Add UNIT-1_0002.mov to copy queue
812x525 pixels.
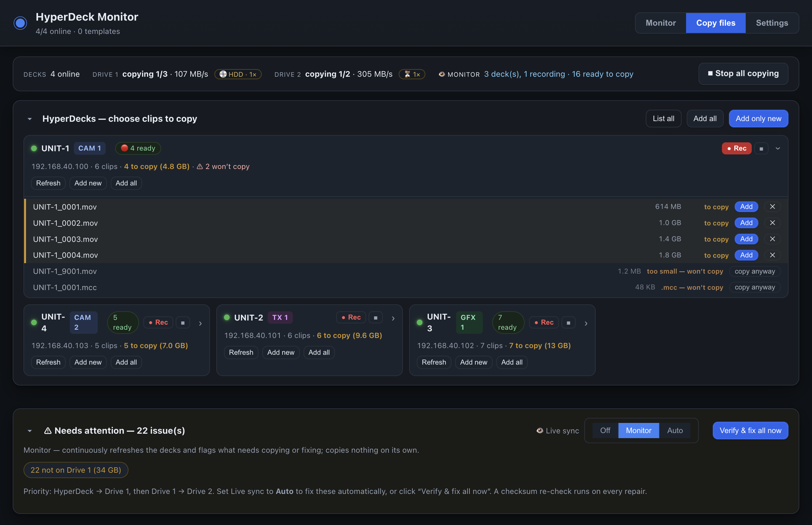coord(746,223)
